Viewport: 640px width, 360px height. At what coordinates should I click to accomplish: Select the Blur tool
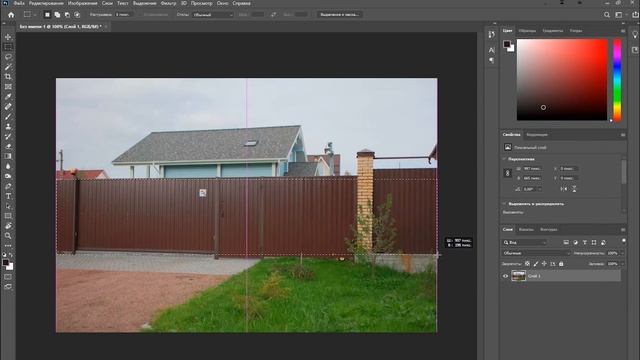click(8, 166)
